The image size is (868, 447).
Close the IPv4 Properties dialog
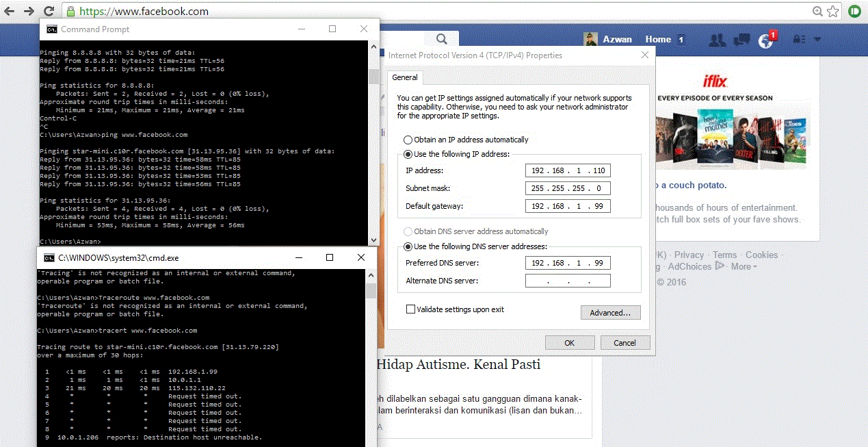644,55
